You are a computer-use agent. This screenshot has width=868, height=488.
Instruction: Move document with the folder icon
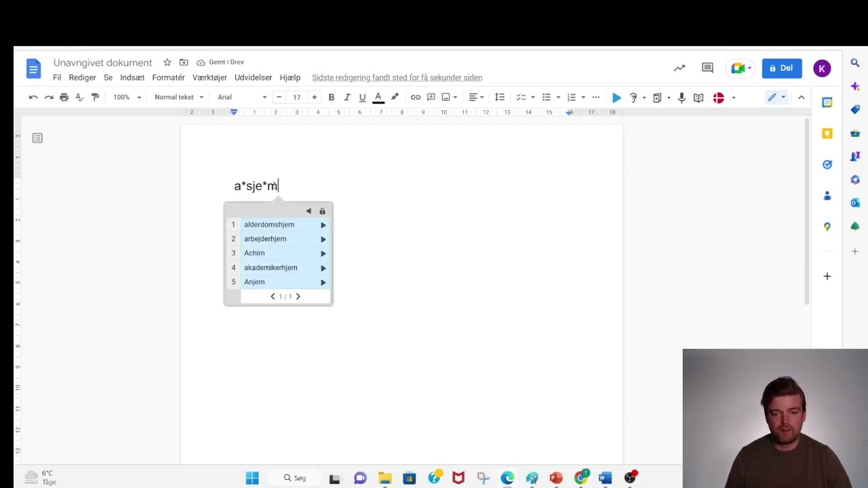tap(184, 62)
